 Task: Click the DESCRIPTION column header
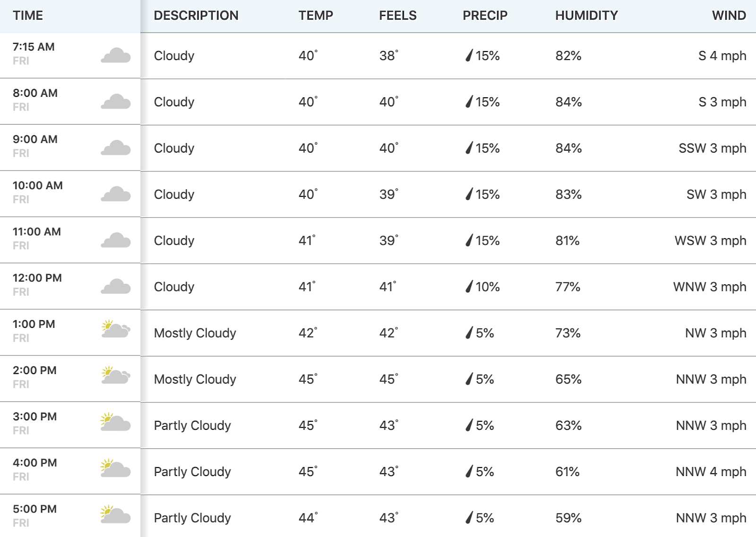click(x=196, y=16)
